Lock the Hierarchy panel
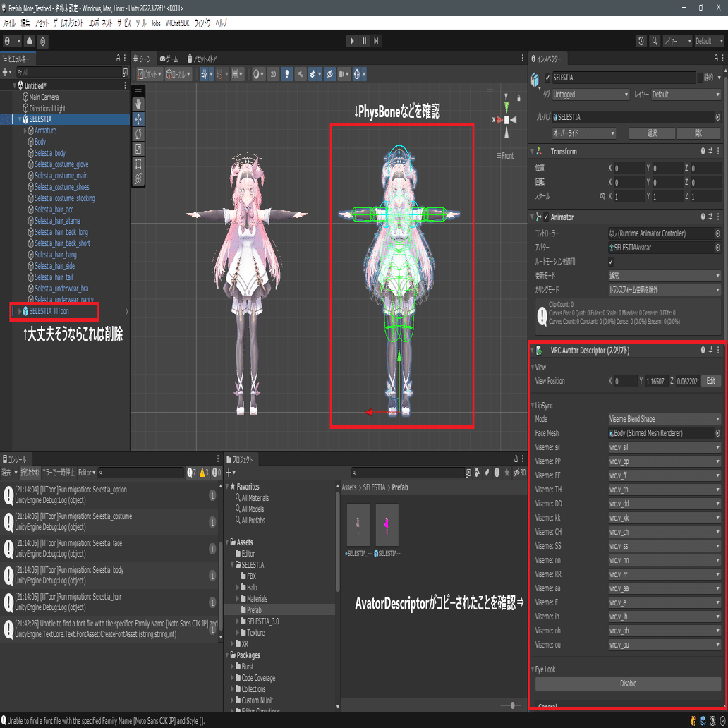728x728 pixels. tap(119, 58)
